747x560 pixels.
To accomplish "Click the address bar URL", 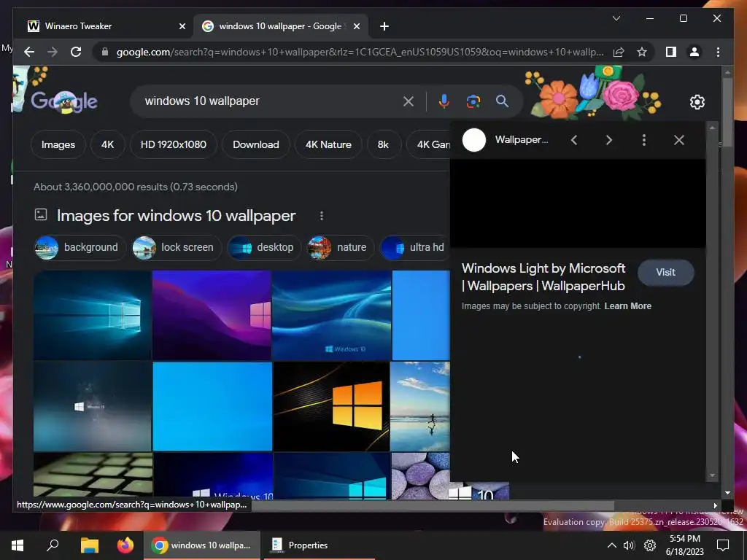I will click(x=360, y=52).
